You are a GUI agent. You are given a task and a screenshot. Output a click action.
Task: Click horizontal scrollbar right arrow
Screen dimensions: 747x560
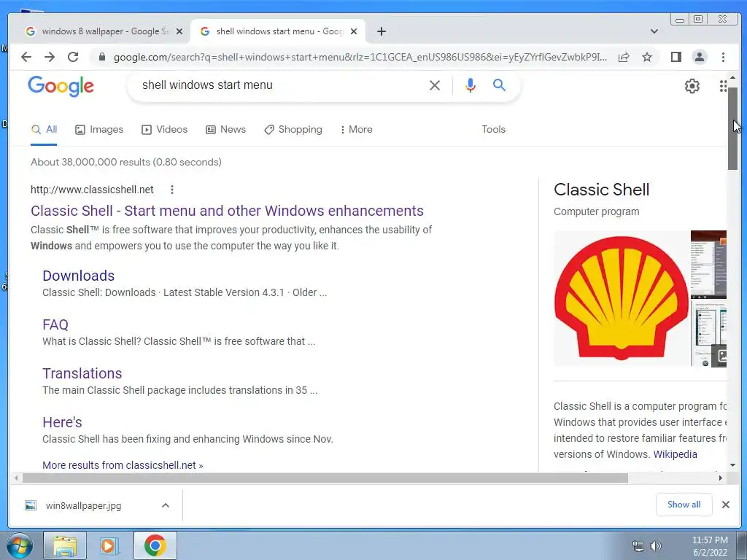720,478
